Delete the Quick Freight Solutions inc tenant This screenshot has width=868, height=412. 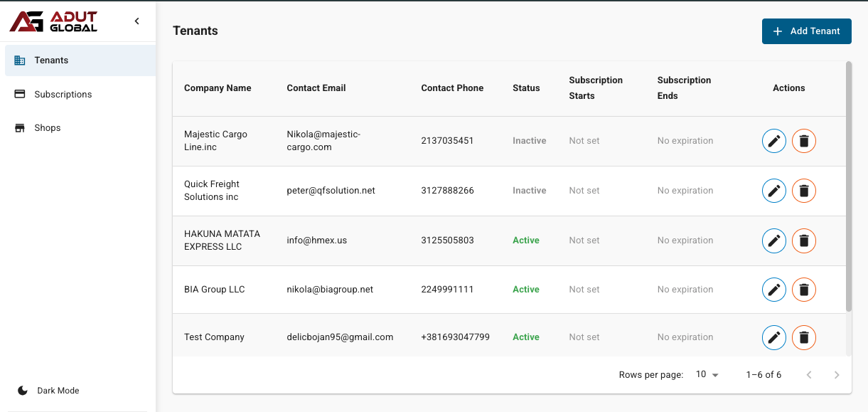pos(804,191)
